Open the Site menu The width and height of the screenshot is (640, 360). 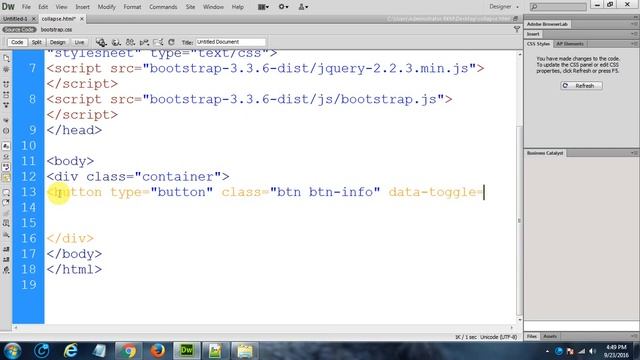coord(190,7)
